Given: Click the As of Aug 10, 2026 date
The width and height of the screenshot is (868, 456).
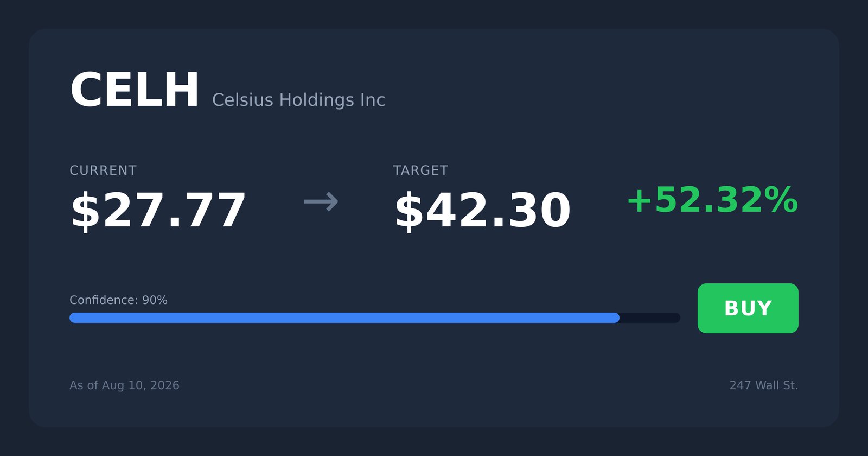Looking at the screenshot, I should coord(124,385).
